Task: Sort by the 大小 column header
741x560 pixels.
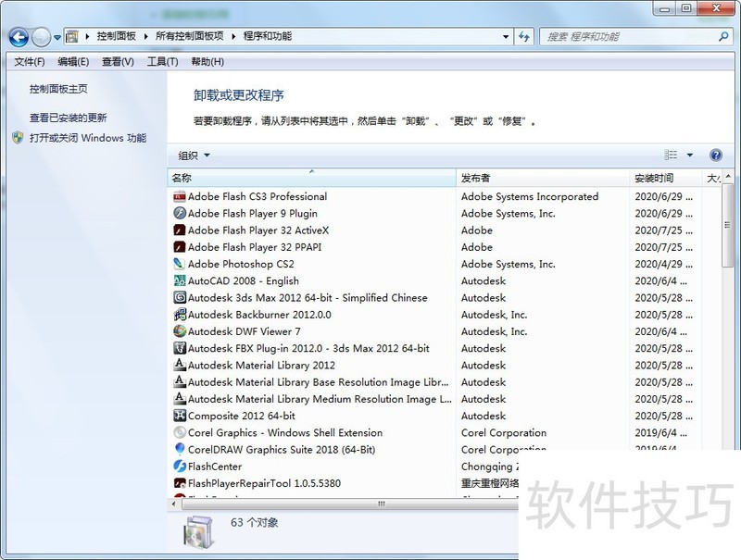Action: click(713, 178)
